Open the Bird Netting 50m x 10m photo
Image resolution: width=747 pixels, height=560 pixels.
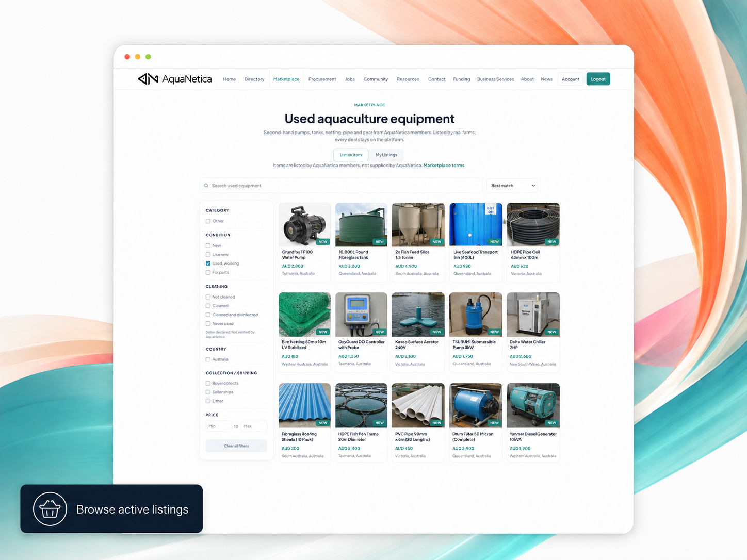[x=305, y=315]
